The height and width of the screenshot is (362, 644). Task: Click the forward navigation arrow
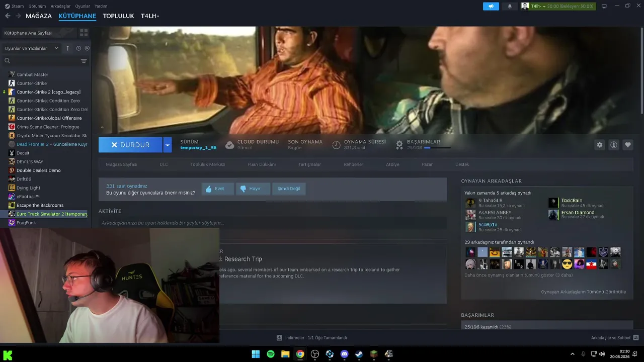coord(18,16)
